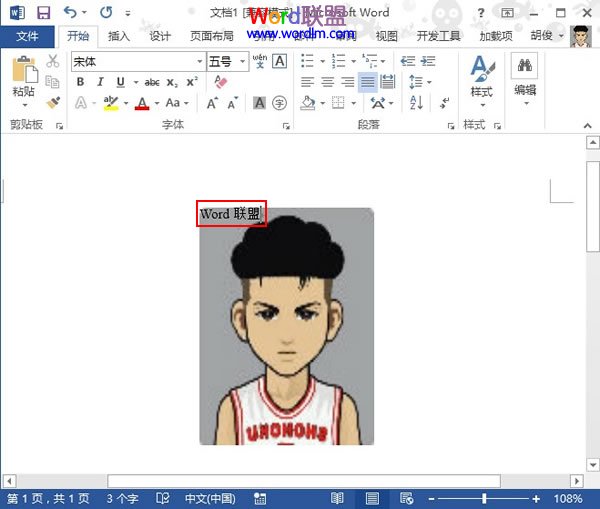Toggle Italic formatting
Viewport: 600px width, 509px height.
tap(100, 82)
